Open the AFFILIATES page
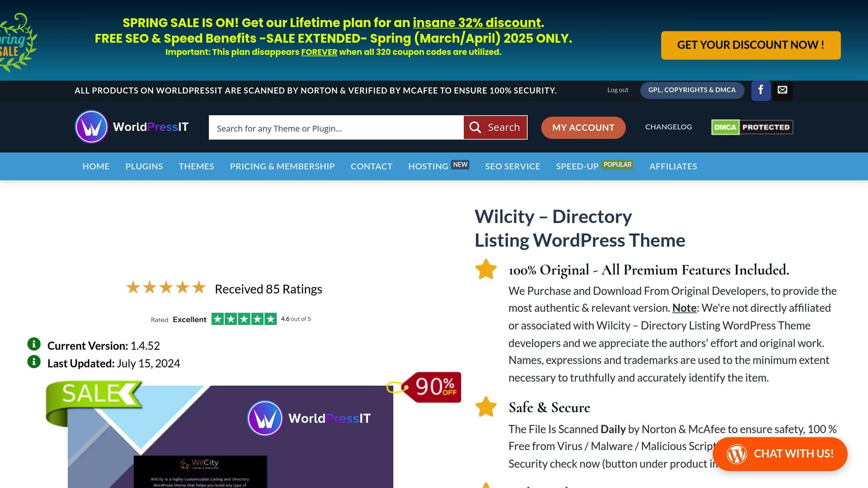The height and width of the screenshot is (488, 868). [673, 166]
